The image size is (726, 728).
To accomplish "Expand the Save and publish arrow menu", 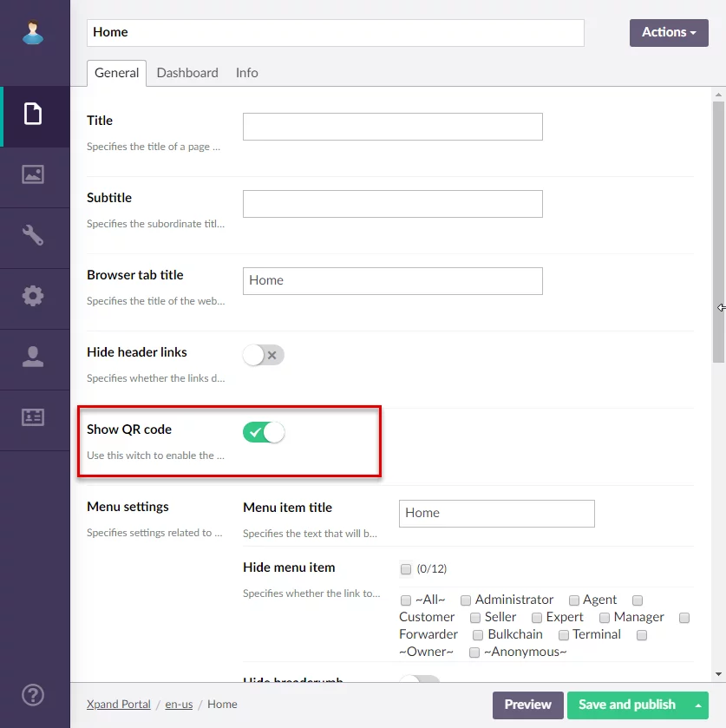I will [x=698, y=705].
